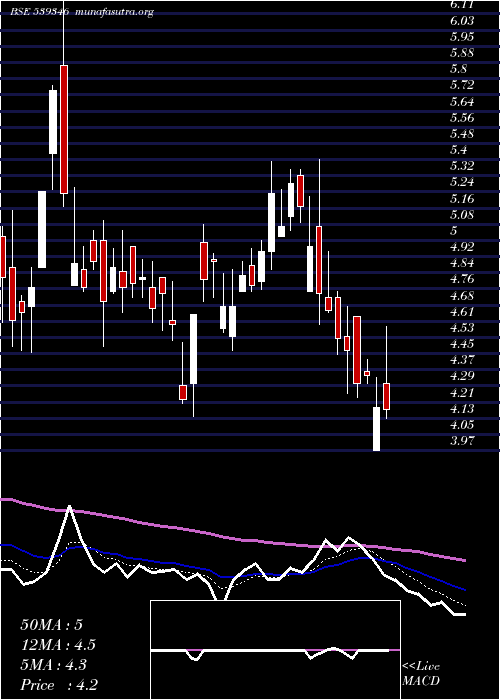Click the 5MA : 4.3 readout
500x700 pixels.
(x=53, y=665)
